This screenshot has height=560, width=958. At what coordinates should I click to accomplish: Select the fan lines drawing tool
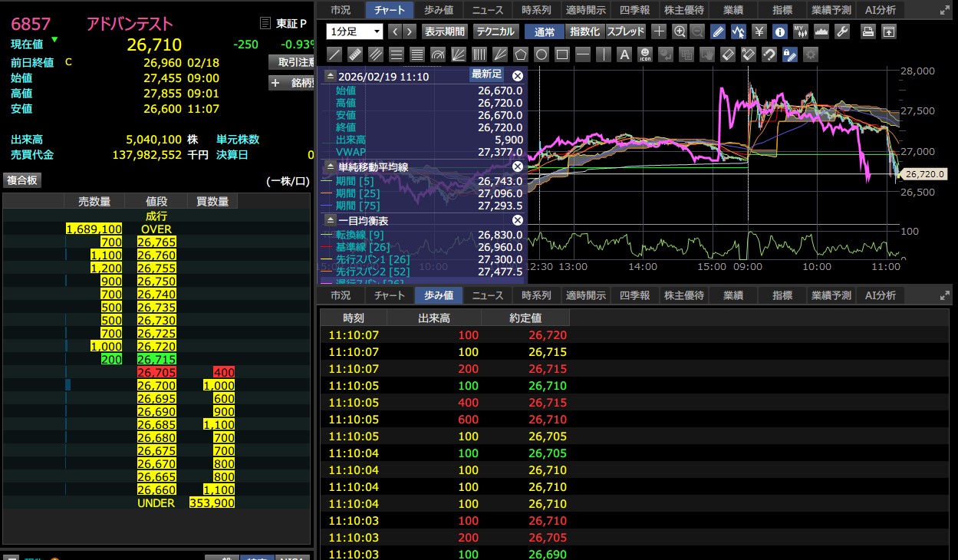click(x=458, y=54)
